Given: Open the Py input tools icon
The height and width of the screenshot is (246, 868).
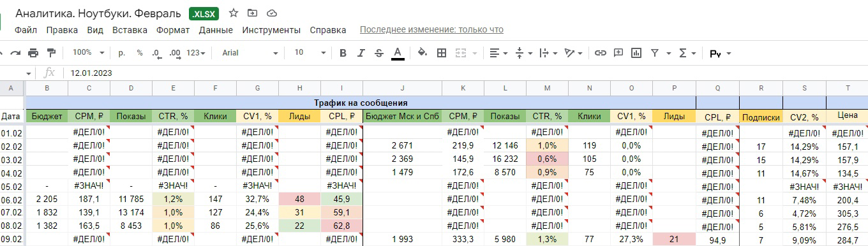Looking at the screenshot, I should click(715, 54).
